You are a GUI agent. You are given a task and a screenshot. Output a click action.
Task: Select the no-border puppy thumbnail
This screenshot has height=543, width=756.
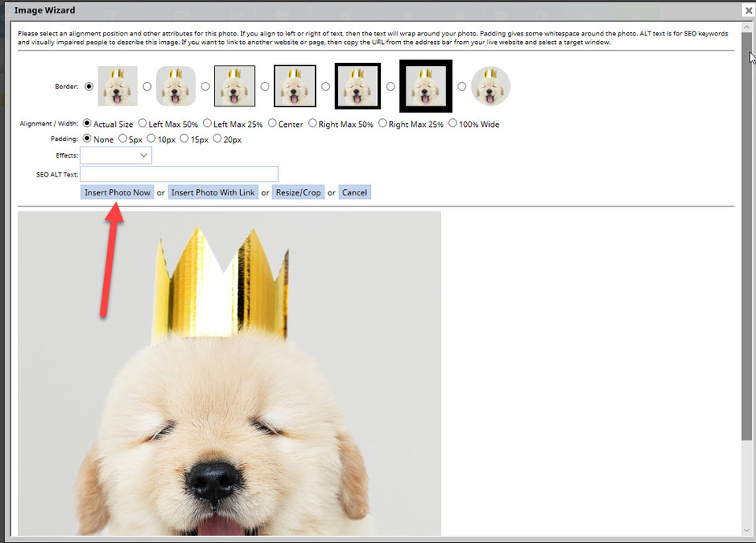tap(117, 86)
